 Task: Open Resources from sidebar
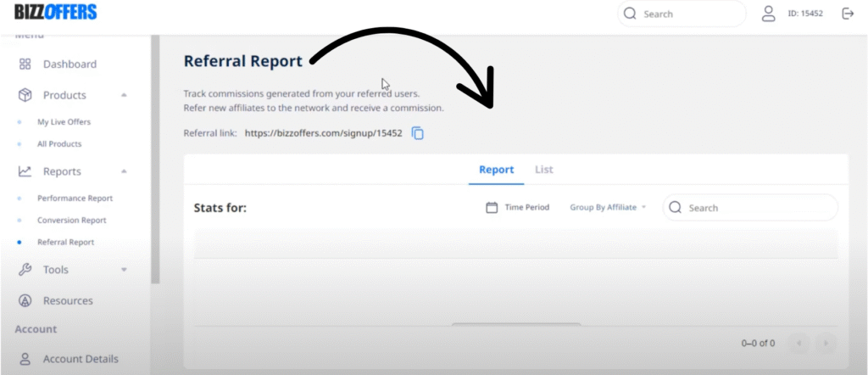68,301
